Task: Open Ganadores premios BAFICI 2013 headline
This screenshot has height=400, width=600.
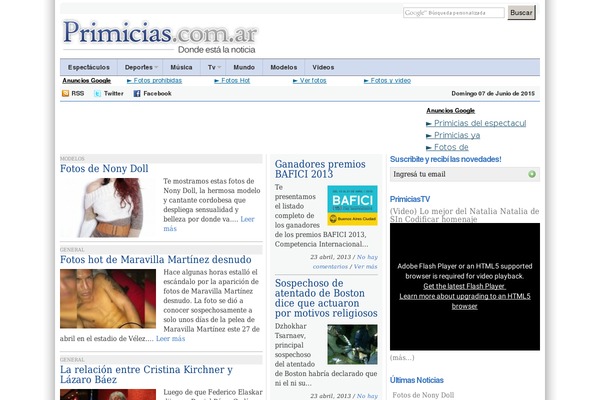Action: pos(320,169)
